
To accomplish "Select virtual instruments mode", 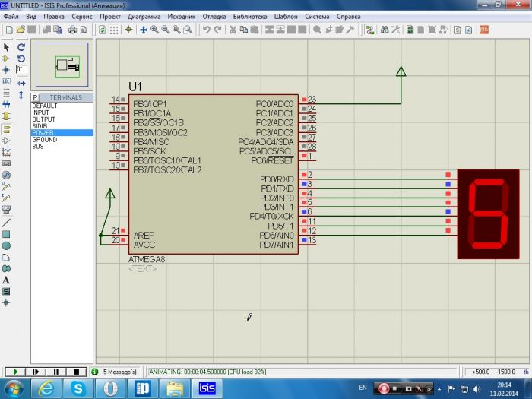I will pyautogui.click(x=6, y=209).
